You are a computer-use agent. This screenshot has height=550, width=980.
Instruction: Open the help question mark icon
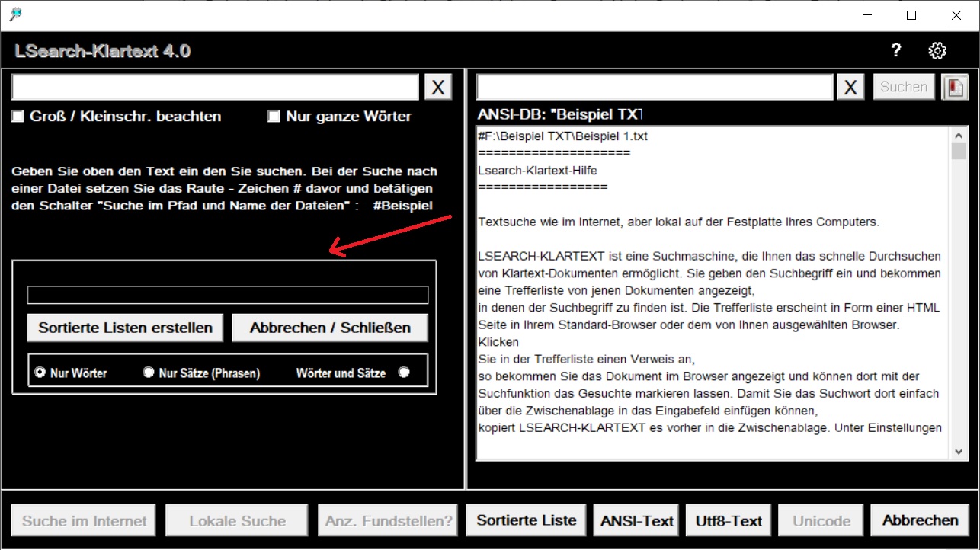[x=896, y=50]
